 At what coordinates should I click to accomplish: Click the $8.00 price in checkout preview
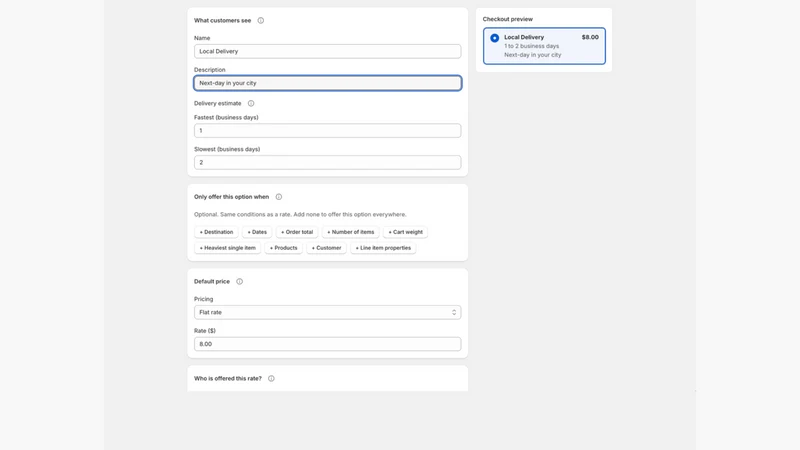tap(590, 37)
